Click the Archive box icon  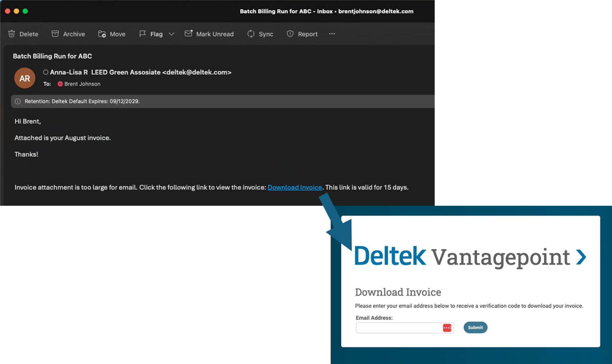coord(55,34)
